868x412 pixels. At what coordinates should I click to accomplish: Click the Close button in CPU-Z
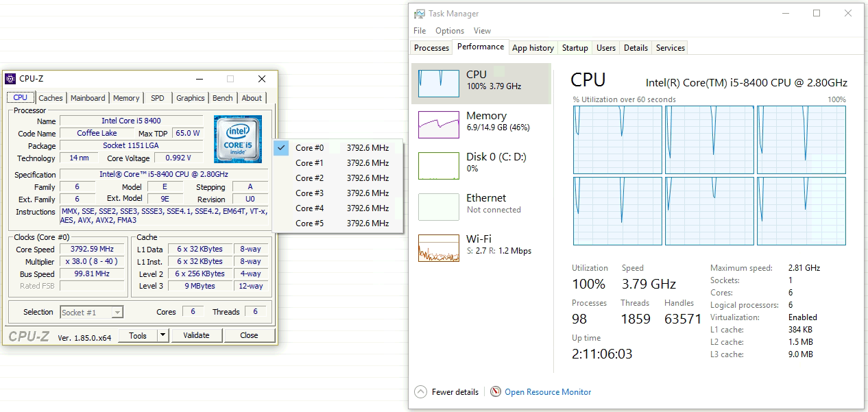pyautogui.click(x=249, y=335)
